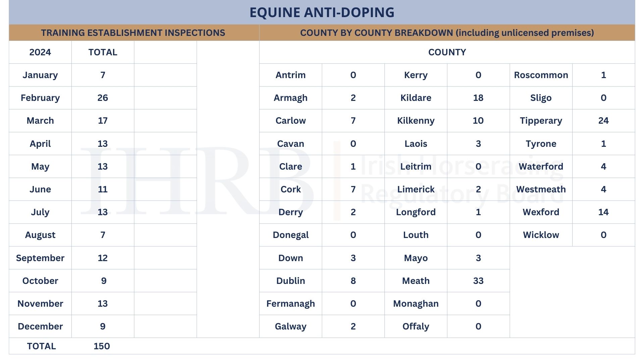Image resolution: width=644 pixels, height=362 pixels.
Task: Select the Training Establishment Inspections header
Action: coord(133,33)
